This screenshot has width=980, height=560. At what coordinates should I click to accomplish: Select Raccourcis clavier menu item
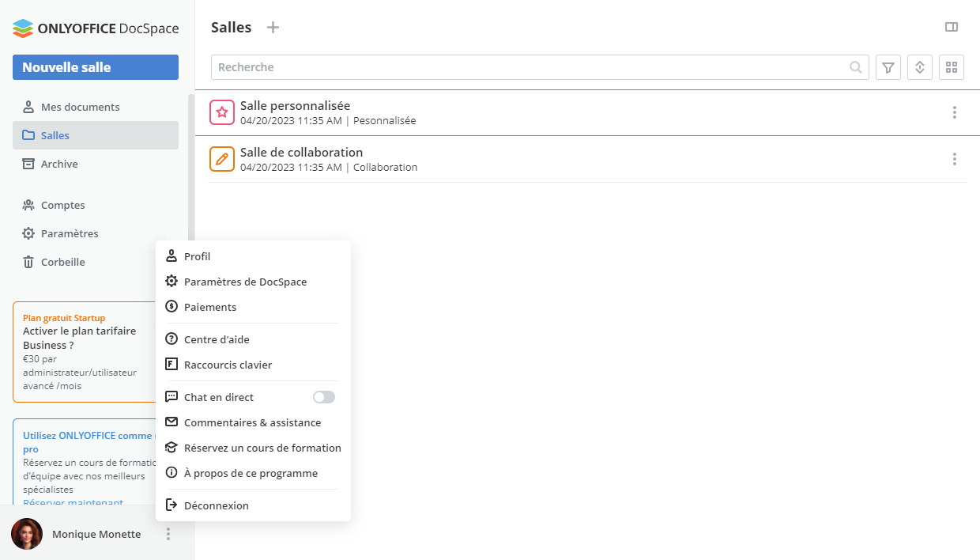253,365
